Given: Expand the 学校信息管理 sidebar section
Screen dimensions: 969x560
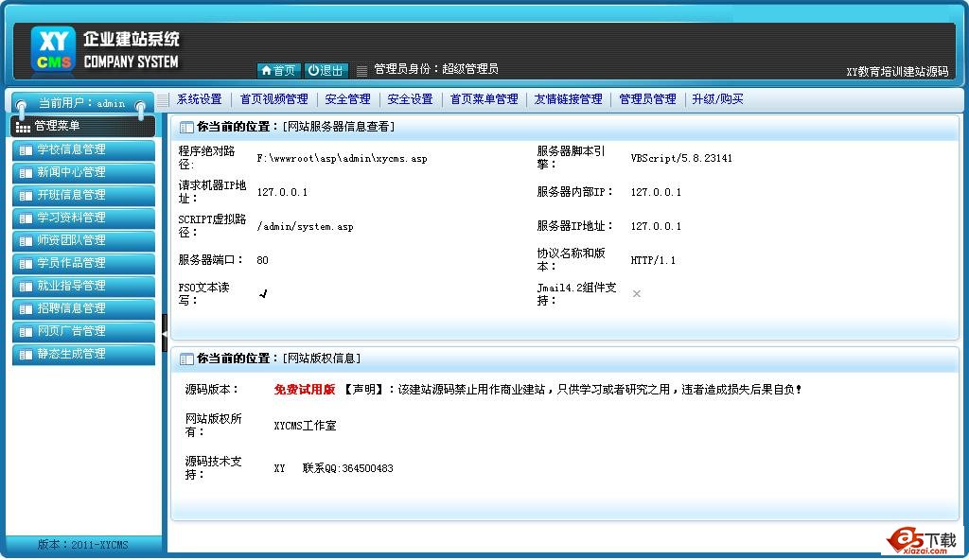Looking at the screenshot, I should click(x=82, y=149).
